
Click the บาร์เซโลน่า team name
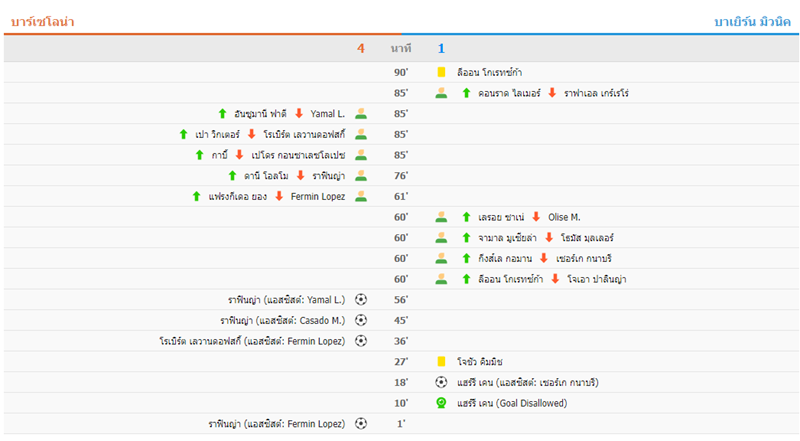click(42, 21)
